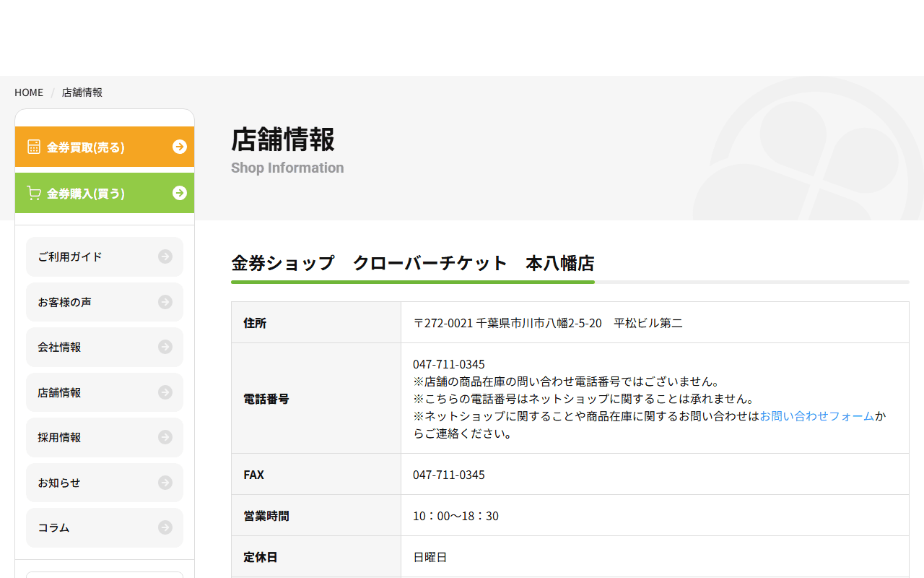924x578 pixels.
Task: Open お客様の声 menu item
Action: [105, 302]
